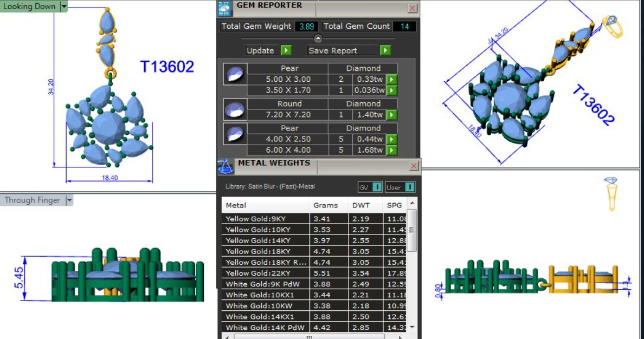
Task: Toggle the User library switch
Action: (400, 187)
